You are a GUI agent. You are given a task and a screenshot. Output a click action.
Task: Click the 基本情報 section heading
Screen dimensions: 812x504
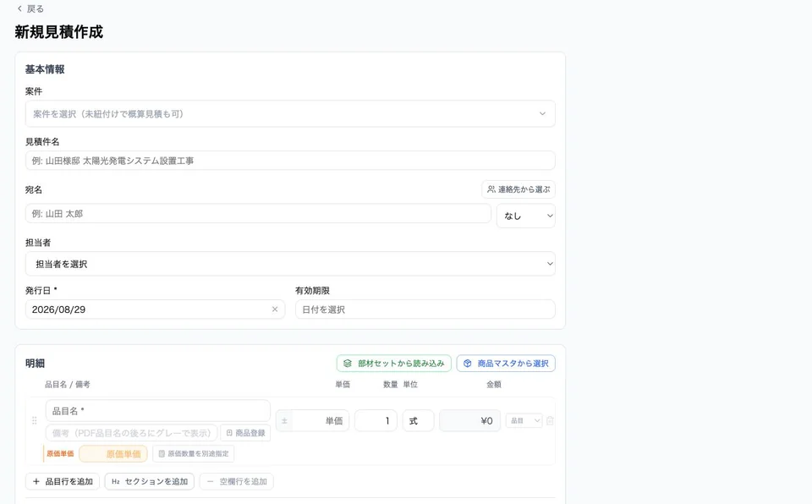[x=45, y=69]
